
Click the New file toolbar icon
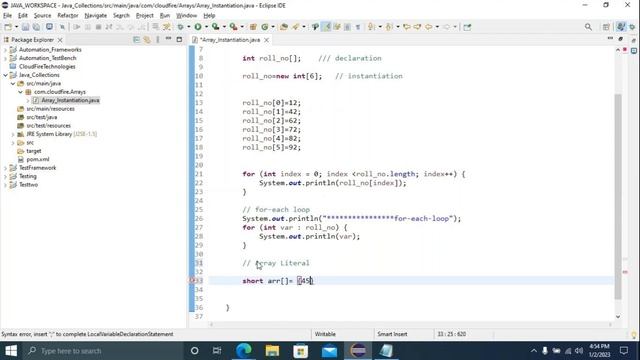coord(8,27)
